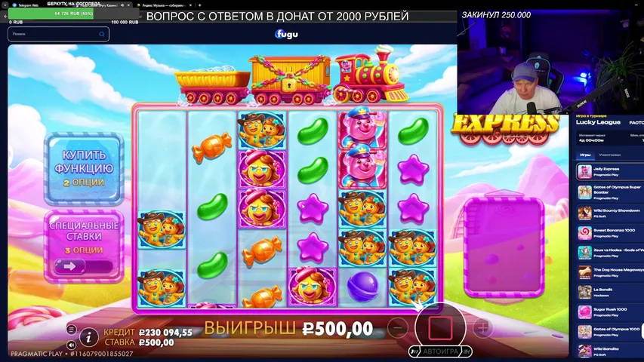The image size is (644, 362).
Task: Click the Купить функцию buy feature button
Action: [x=84, y=168]
